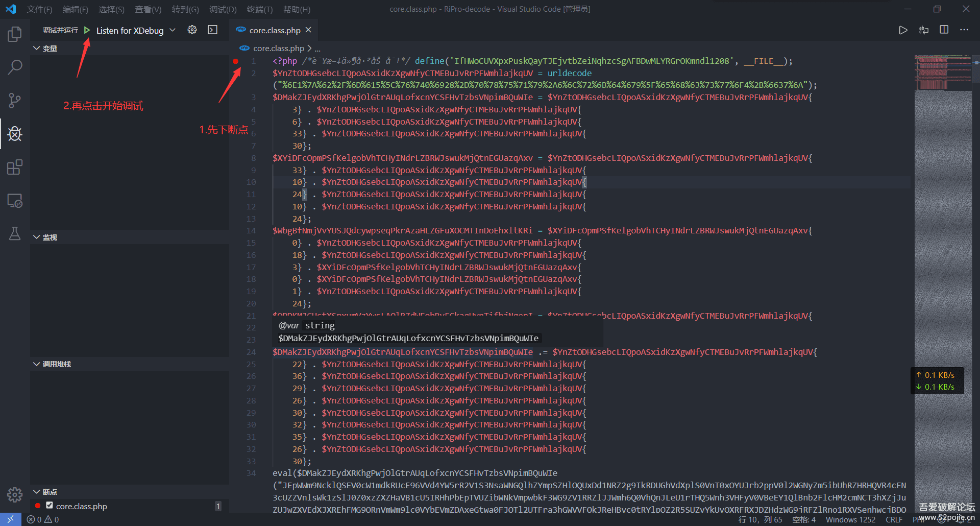The image size is (980, 526).
Task: Open the Debug Console icon
Action: point(213,30)
